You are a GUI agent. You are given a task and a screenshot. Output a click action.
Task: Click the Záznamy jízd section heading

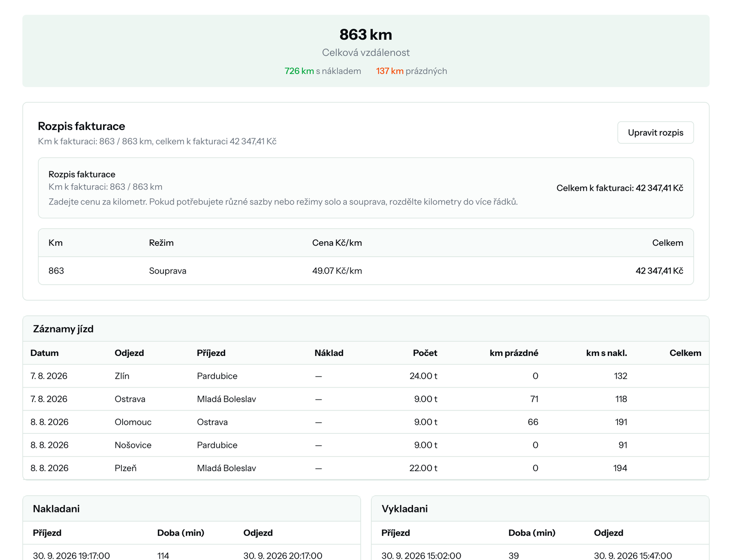pos(63,329)
